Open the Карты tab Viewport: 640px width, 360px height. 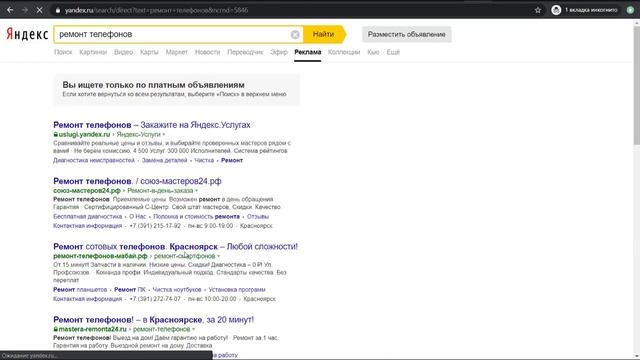tap(149, 52)
